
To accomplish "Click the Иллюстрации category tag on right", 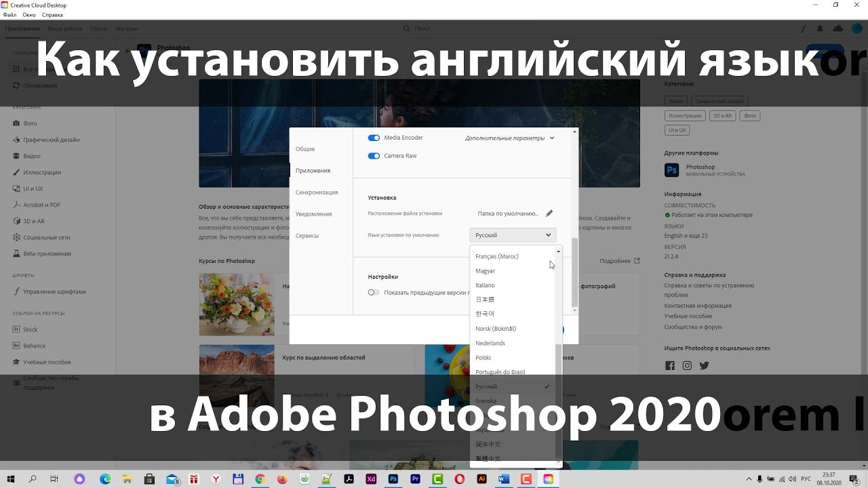I will pyautogui.click(x=684, y=116).
